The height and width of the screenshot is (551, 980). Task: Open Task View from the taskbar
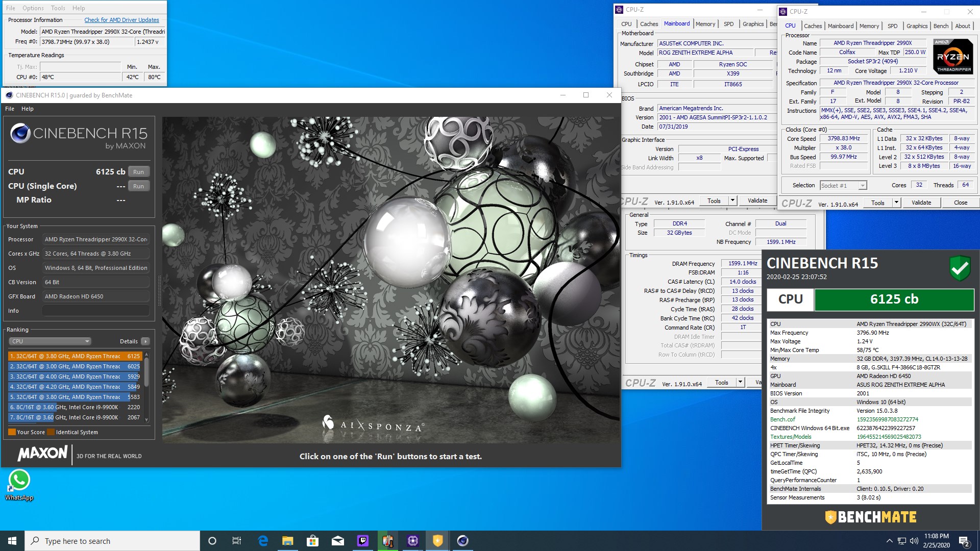(237, 541)
